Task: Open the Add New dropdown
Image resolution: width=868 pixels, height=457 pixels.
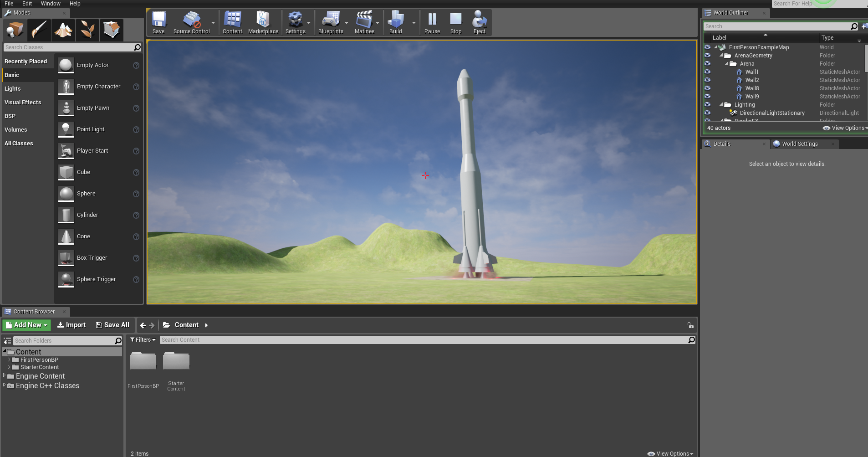Action: click(26, 325)
